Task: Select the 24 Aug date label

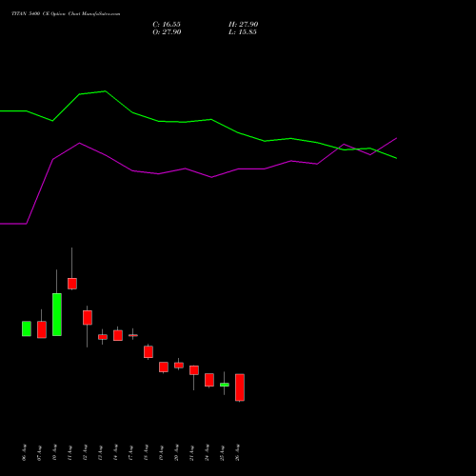Action: (x=207, y=452)
